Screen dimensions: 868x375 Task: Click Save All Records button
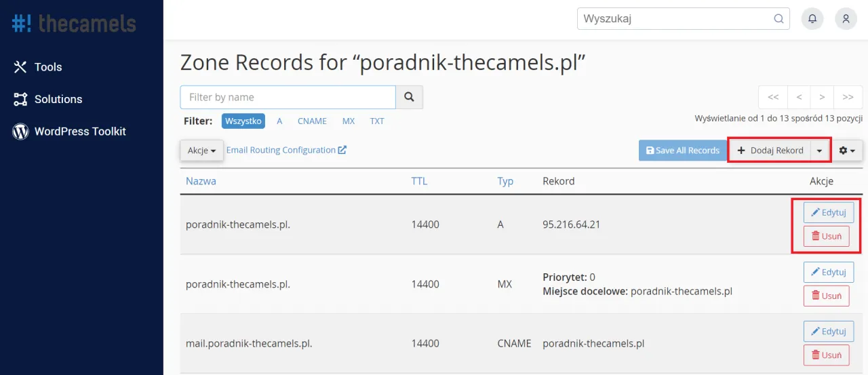tap(682, 151)
